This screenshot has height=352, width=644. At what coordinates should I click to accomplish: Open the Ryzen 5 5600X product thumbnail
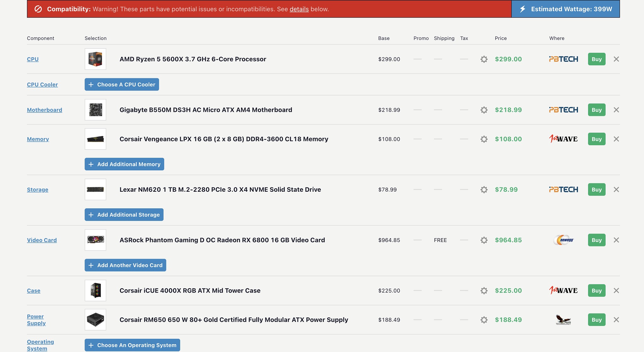click(95, 59)
